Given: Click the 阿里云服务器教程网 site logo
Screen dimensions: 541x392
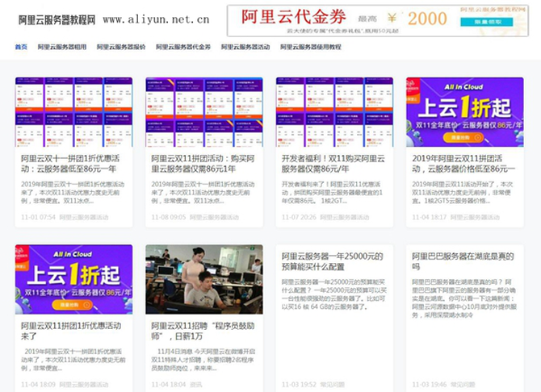Looking at the screenshot, I should tap(57, 19).
